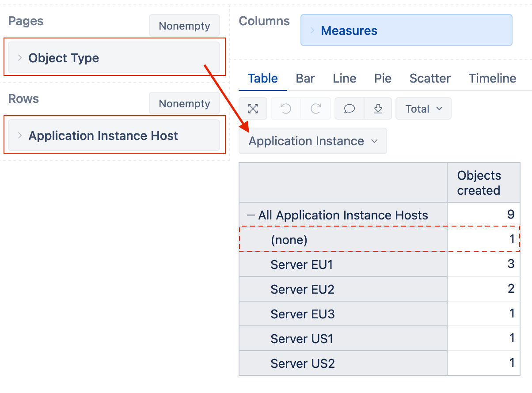Image resolution: width=532 pixels, height=393 pixels.
Task: Expand the Object Type dimension chevron
Action: 20,58
